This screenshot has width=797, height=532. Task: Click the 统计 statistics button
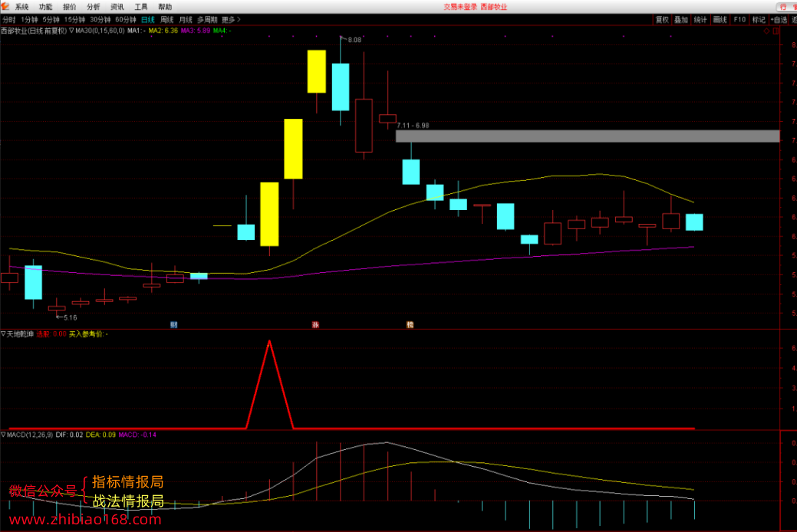click(x=700, y=20)
